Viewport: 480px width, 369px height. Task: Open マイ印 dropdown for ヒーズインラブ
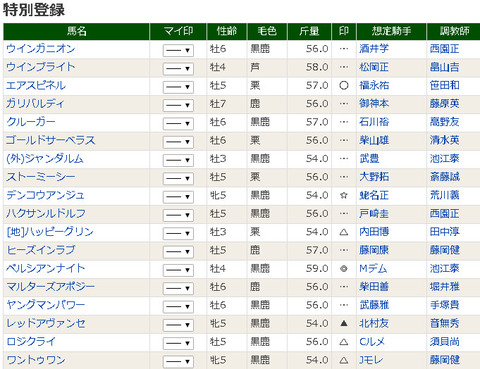click(178, 252)
